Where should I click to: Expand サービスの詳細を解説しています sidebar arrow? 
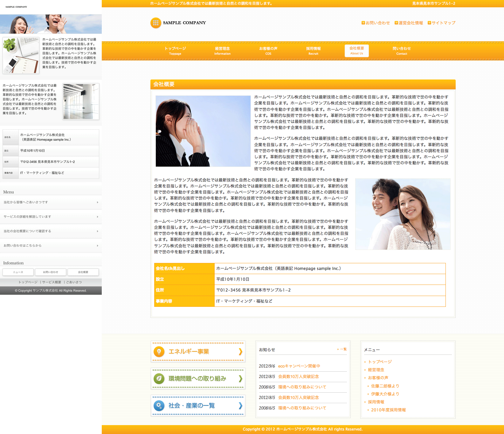(97, 217)
